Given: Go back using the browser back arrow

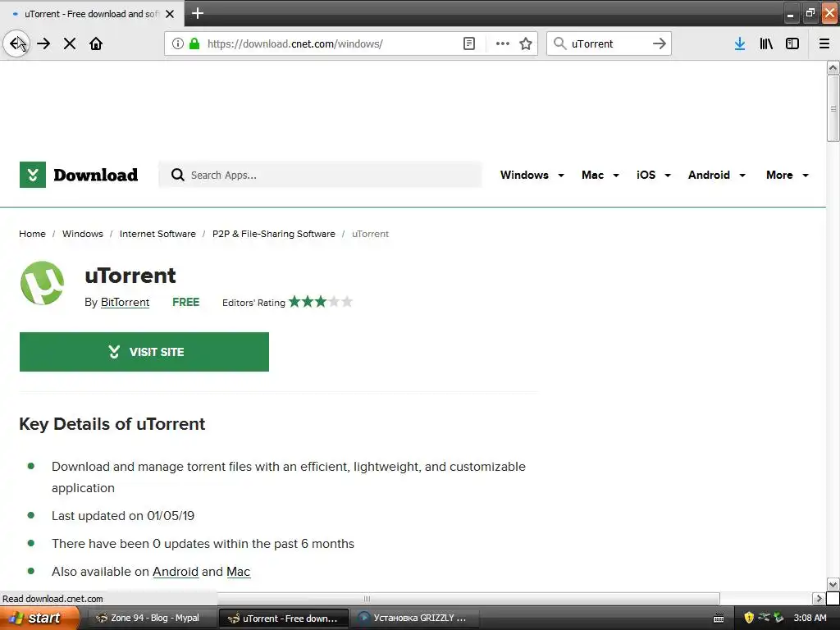Looking at the screenshot, I should pyautogui.click(x=16, y=43).
